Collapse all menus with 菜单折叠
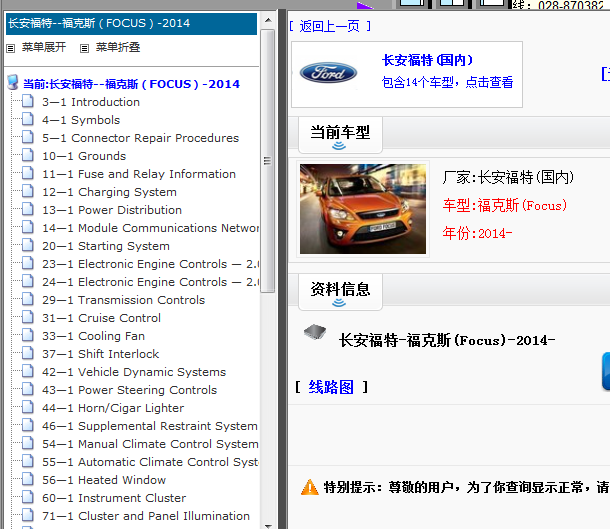The image size is (610, 529). pyautogui.click(x=118, y=47)
